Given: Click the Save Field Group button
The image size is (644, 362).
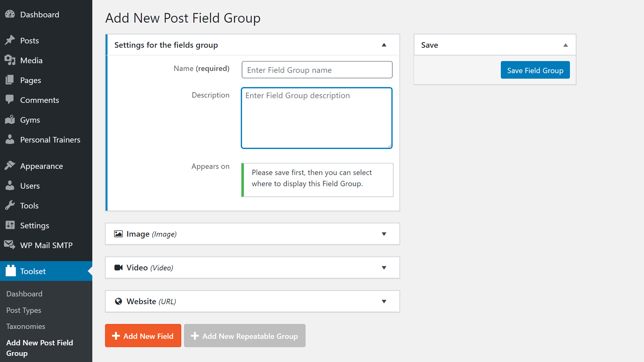Looking at the screenshot, I should (535, 70).
